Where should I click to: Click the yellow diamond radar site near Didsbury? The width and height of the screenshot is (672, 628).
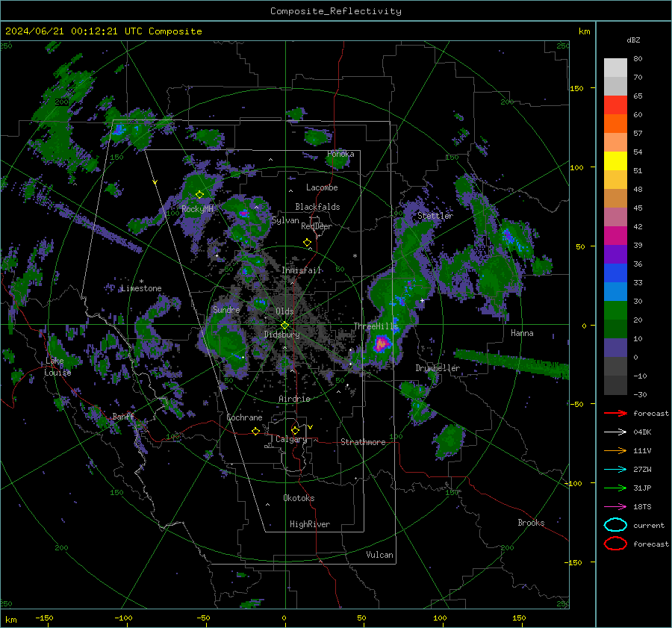(284, 326)
